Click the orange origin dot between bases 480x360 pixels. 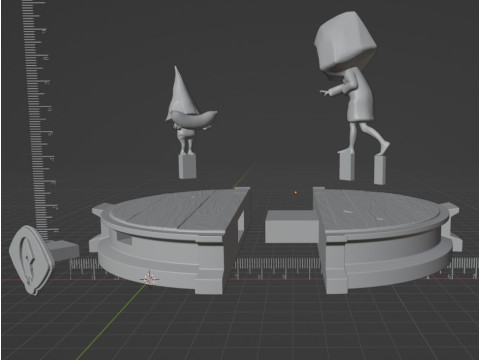pos(296,192)
